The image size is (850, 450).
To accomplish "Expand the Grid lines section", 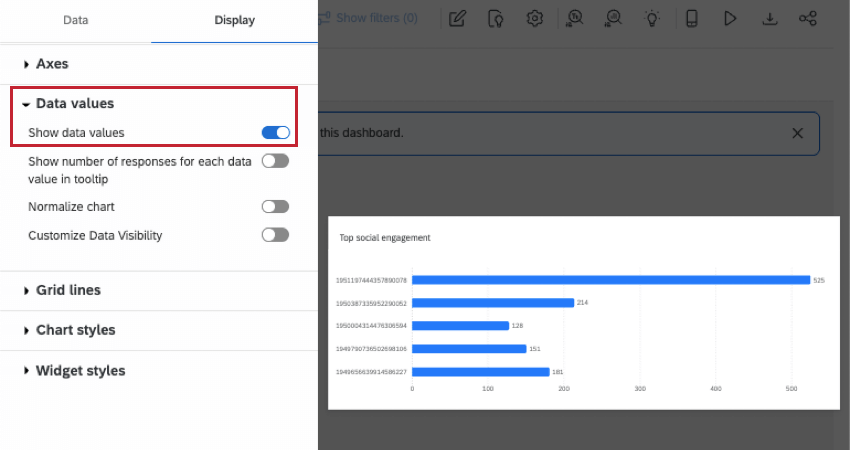I will pyautogui.click(x=68, y=290).
